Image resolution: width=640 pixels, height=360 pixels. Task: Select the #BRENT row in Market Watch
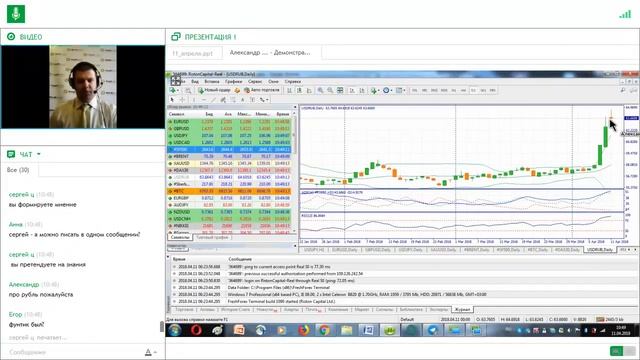[x=230, y=156]
